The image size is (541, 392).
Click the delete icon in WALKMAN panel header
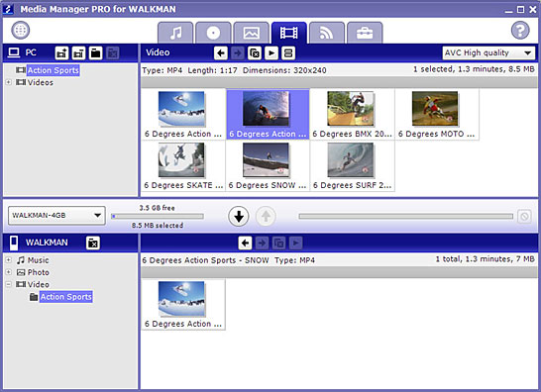93,243
